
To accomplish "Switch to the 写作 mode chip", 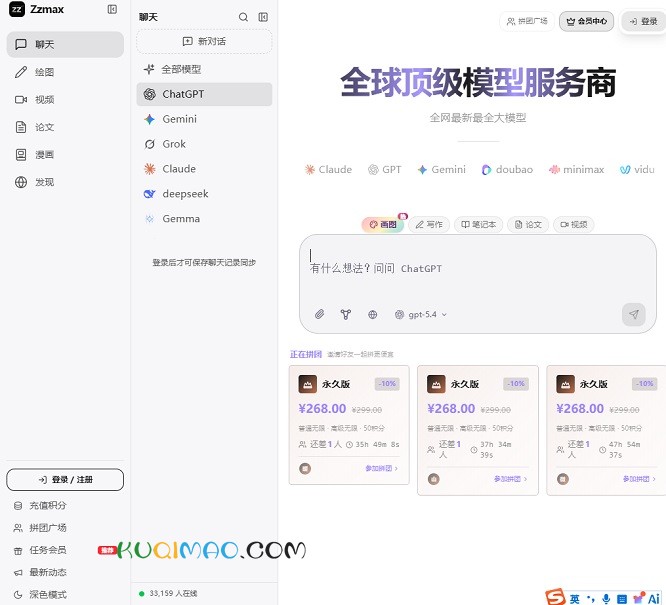I will tap(429, 224).
